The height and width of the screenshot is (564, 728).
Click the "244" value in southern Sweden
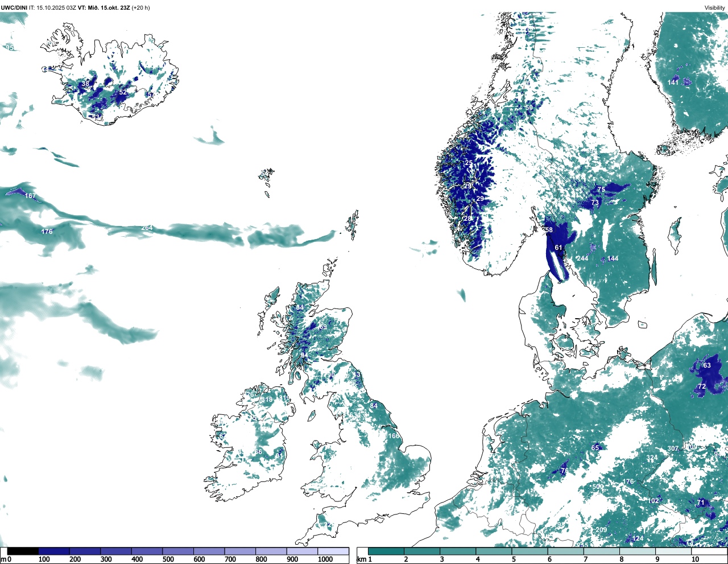click(x=582, y=258)
